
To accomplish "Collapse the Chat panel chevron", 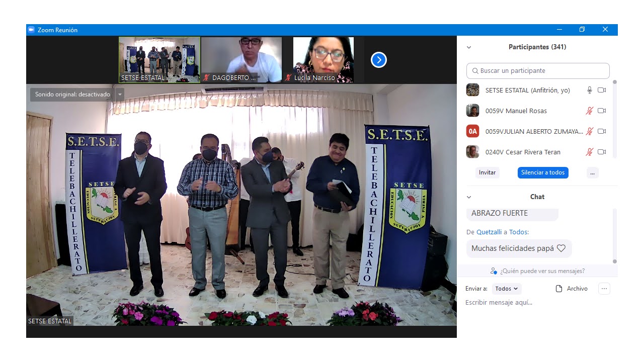I will click(469, 197).
